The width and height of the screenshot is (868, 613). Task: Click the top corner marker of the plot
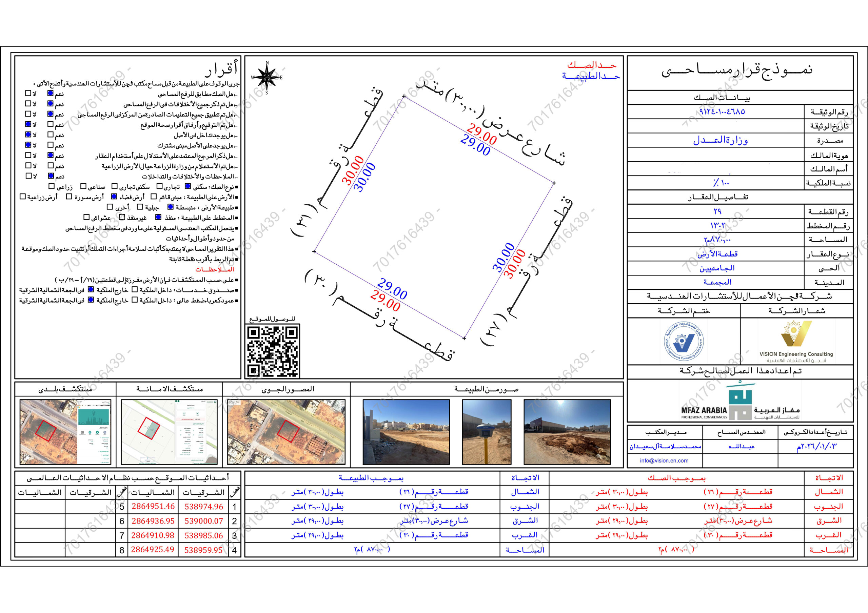tap(404, 96)
